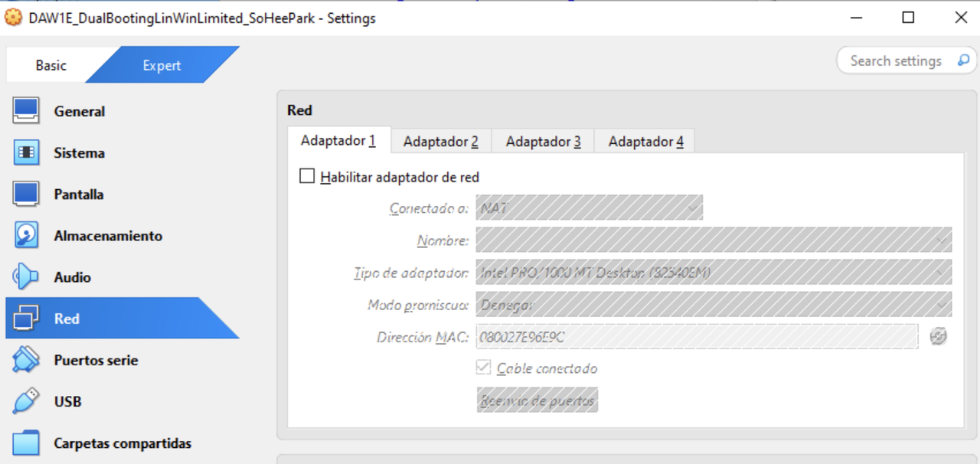Open the Puertos serie settings section
Image resolution: width=980 pixels, height=464 pixels.
coord(122,359)
